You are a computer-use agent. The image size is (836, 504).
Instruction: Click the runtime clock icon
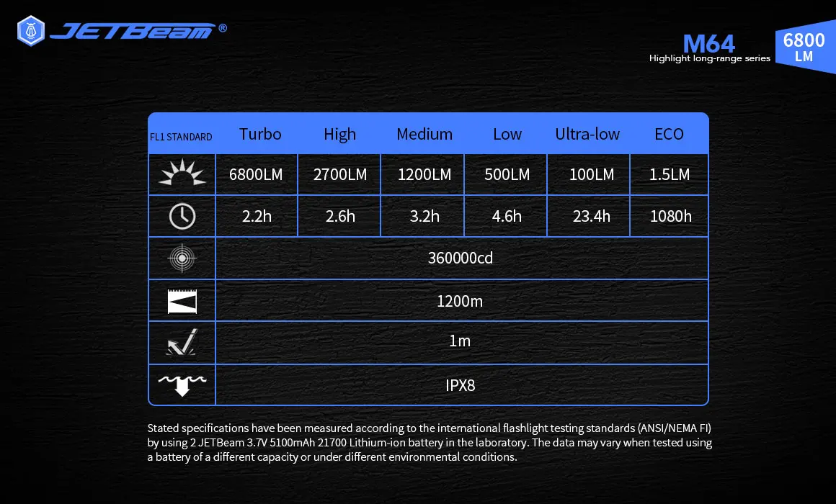182,216
